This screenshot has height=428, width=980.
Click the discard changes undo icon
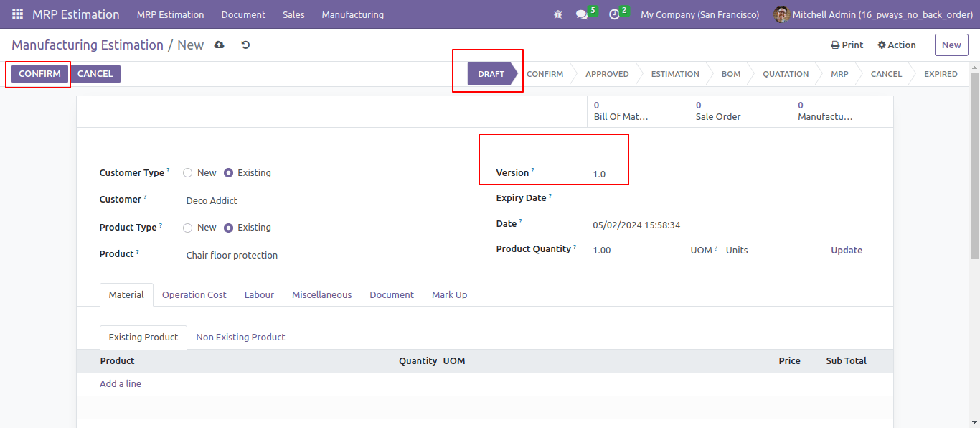pyautogui.click(x=245, y=45)
